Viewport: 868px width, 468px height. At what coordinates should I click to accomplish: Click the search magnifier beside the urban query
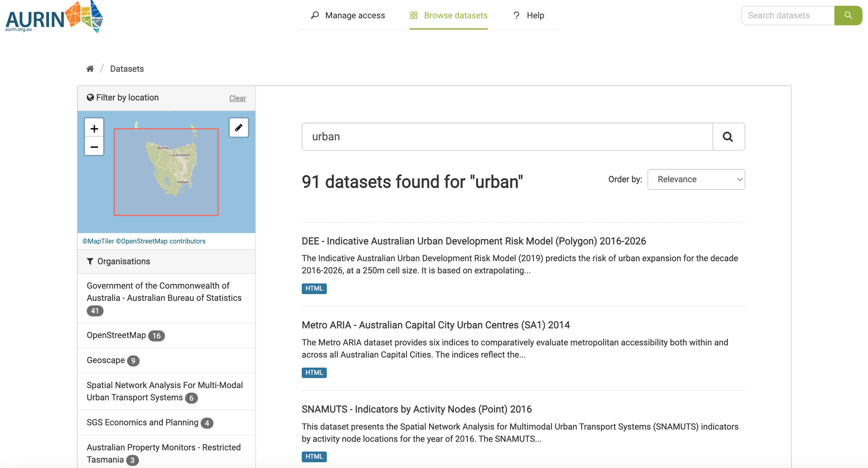click(x=728, y=136)
